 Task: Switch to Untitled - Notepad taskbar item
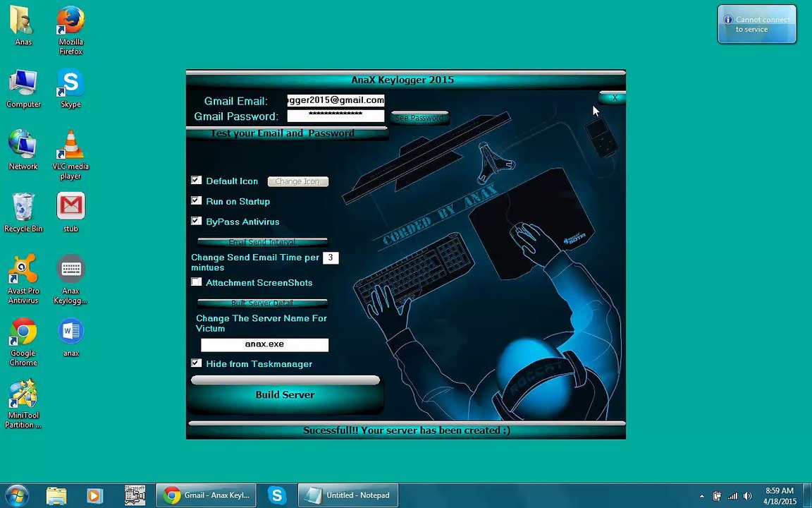[x=348, y=495]
